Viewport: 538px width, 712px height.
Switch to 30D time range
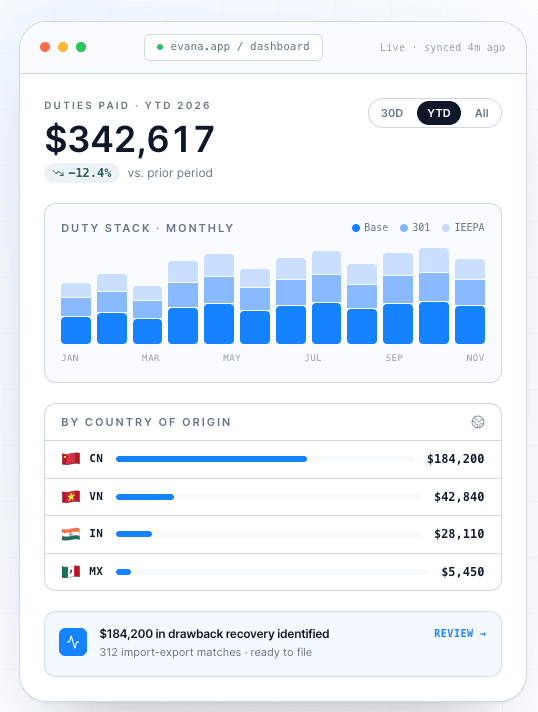(392, 113)
